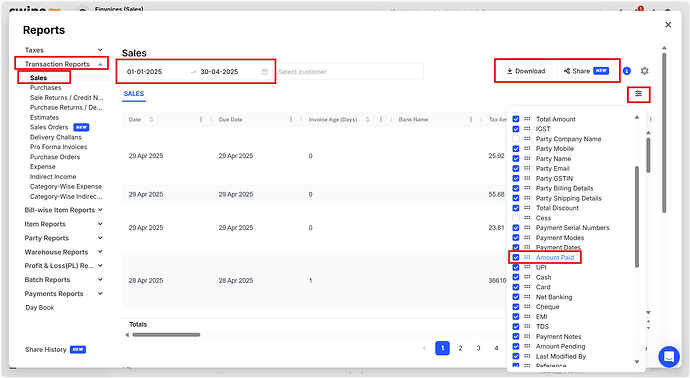Grab drag handle next to Total Amount
Image resolution: width=690 pixels, height=378 pixels.
(527, 119)
